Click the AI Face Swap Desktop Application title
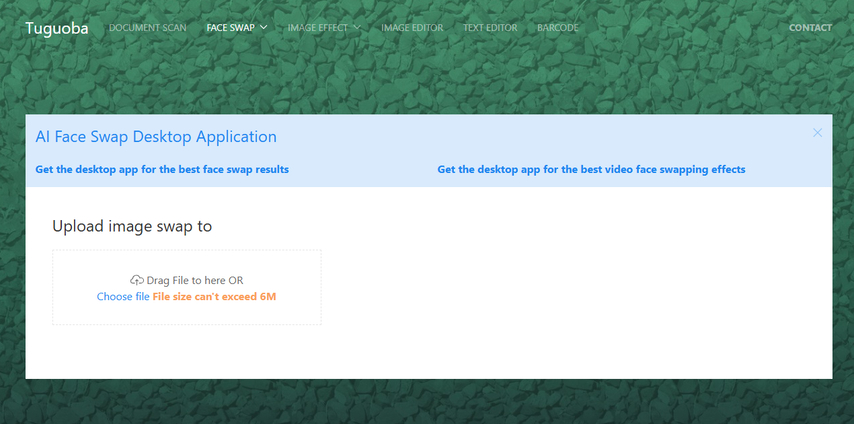854x424 pixels. point(156,136)
